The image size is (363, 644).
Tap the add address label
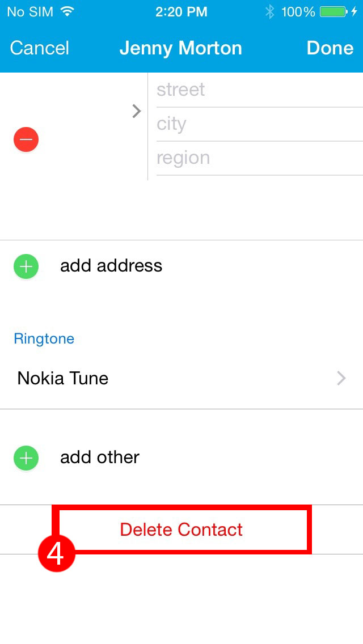click(111, 266)
